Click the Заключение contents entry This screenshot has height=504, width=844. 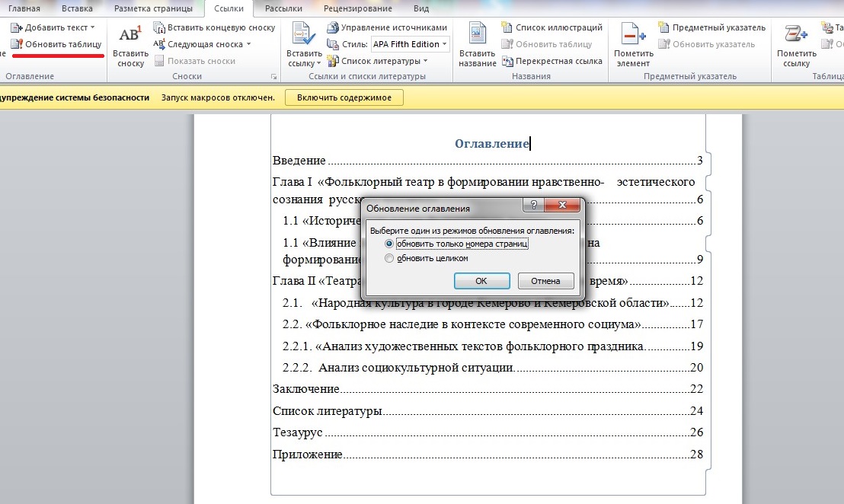488,389
